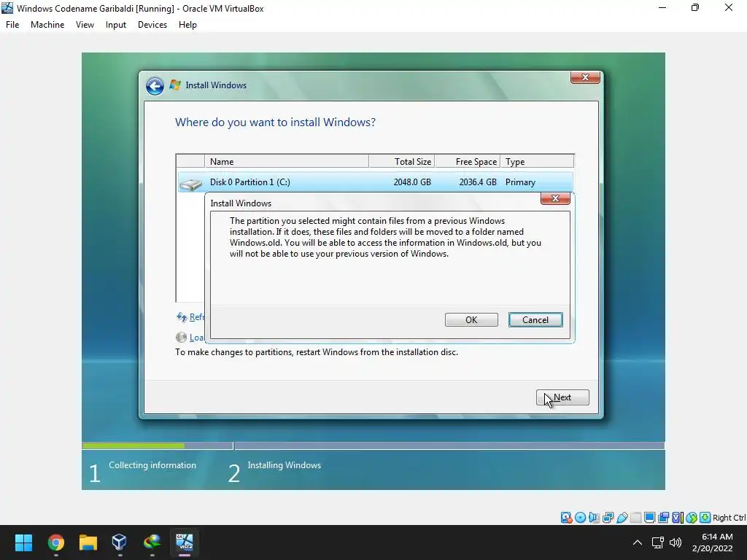Open VirtualBox USB devices indicator
747x560 pixels.
click(x=622, y=518)
